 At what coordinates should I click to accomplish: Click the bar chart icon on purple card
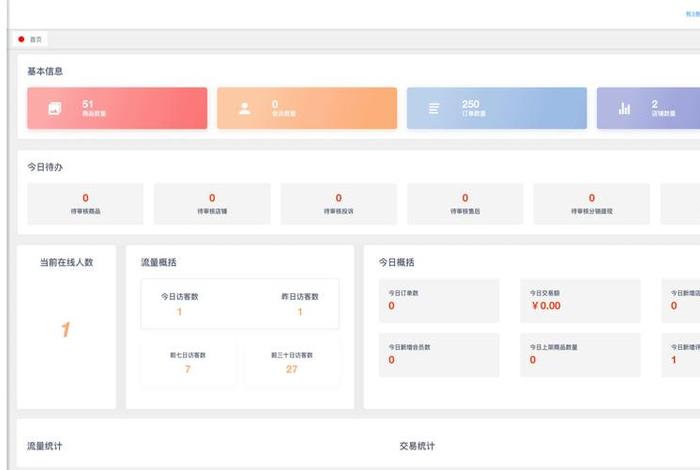[624, 108]
